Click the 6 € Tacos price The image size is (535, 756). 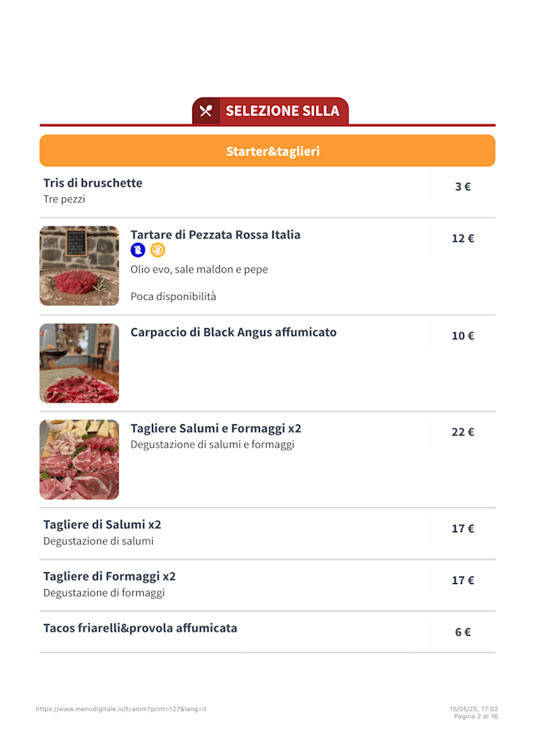pos(463,632)
